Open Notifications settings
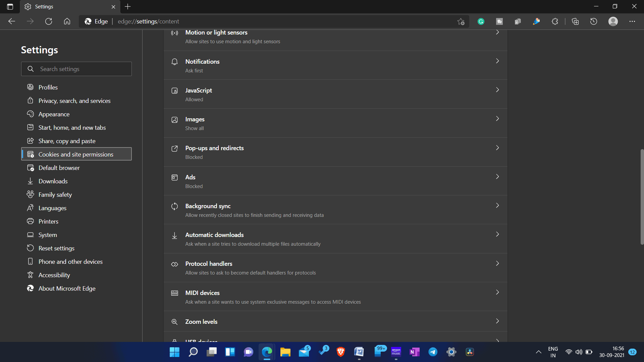The width and height of the screenshot is (644, 362). pos(335,65)
